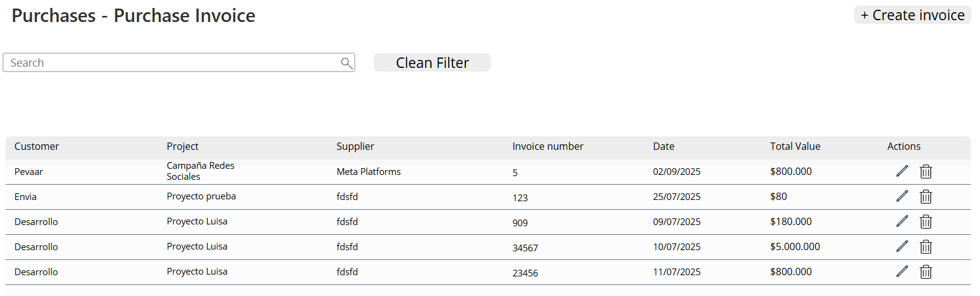Screen dimensions: 980x296
Task: Delete invoice number 909 via trash icon
Action: 926,222
